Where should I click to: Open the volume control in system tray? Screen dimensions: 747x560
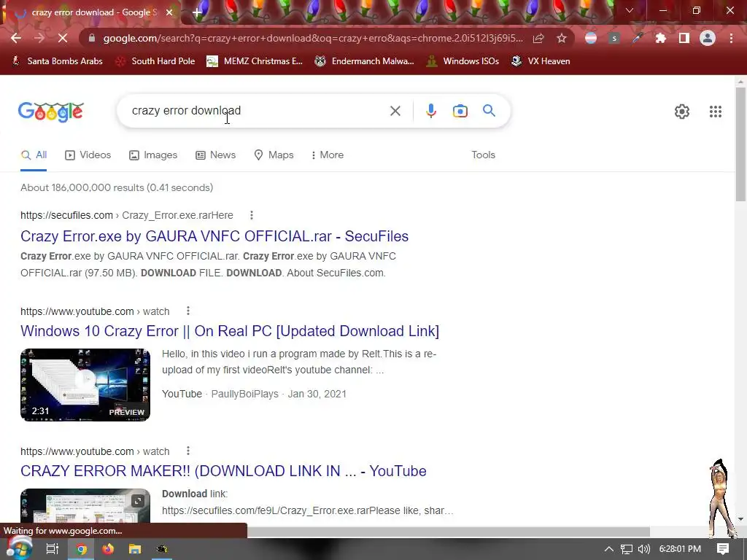(x=644, y=549)
